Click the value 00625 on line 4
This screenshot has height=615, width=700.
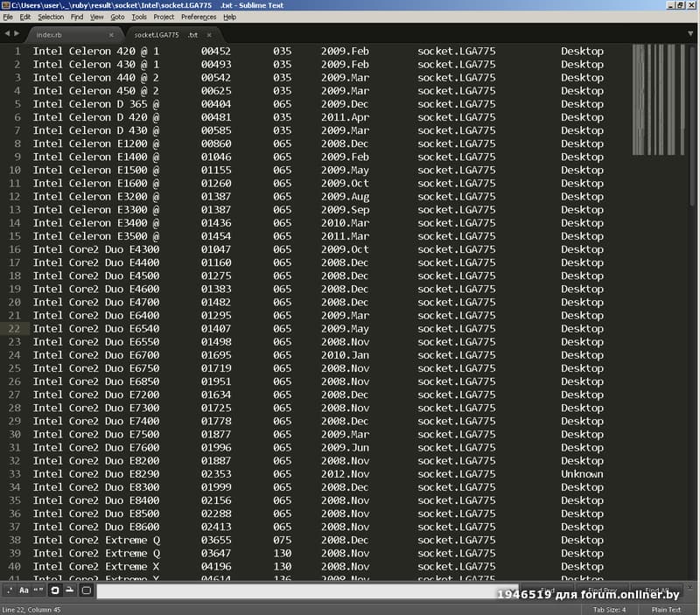(216, 91)
